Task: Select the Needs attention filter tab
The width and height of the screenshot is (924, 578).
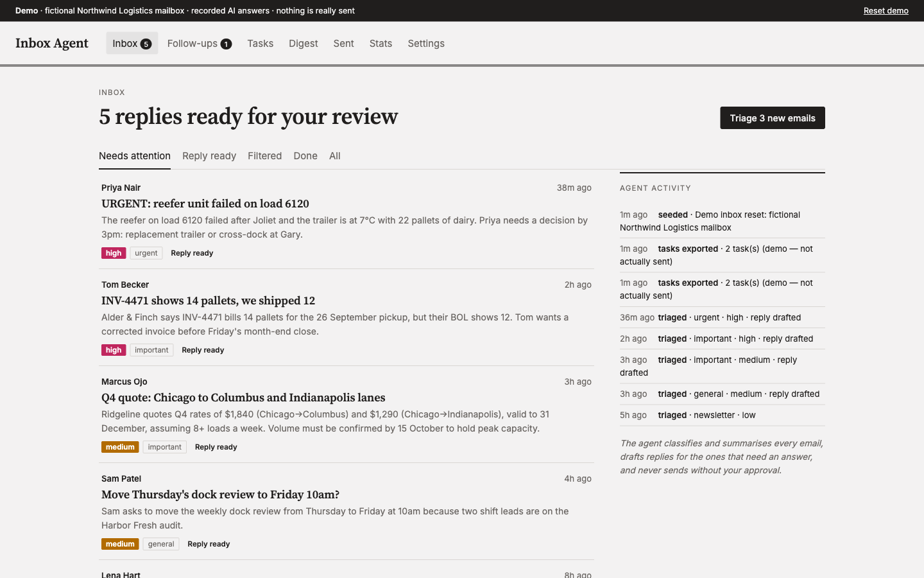Action: pyautogui.click(x=135, y=156)
